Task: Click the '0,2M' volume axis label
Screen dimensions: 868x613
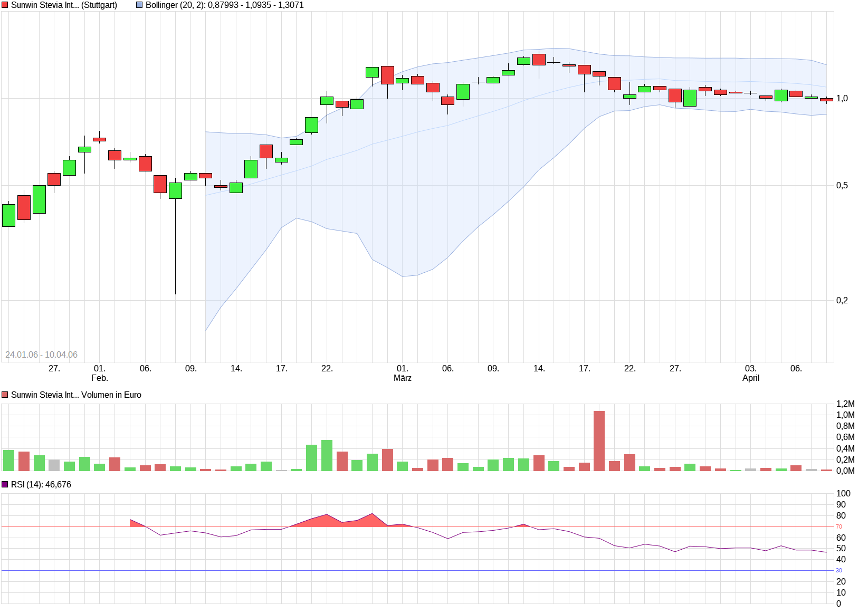Action: (x=845, y=460)
